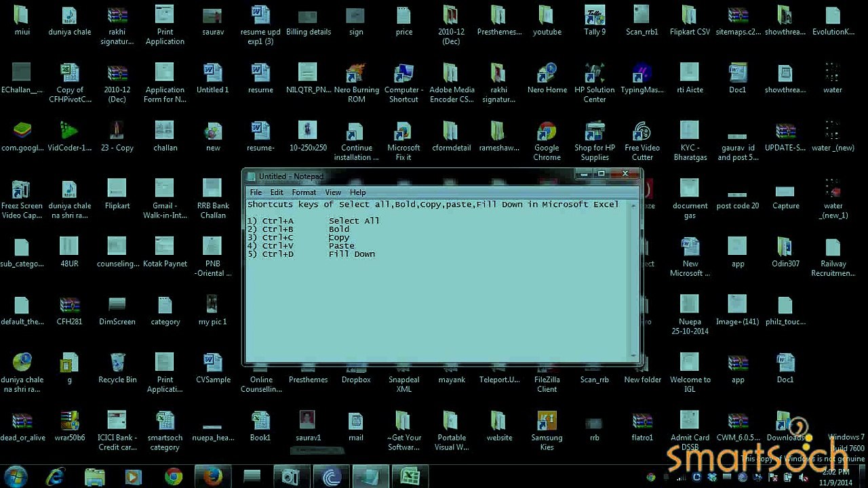Open Windows Media Player taskbar icon
Image resolution: width=868 pixels, height=488 pixels.
(x=134, y=477)
